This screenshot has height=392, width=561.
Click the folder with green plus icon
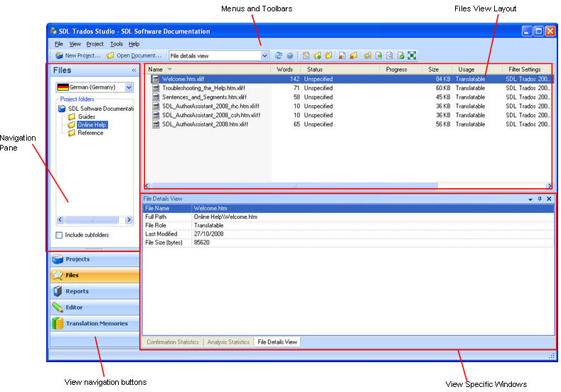(x=317, y=55)
